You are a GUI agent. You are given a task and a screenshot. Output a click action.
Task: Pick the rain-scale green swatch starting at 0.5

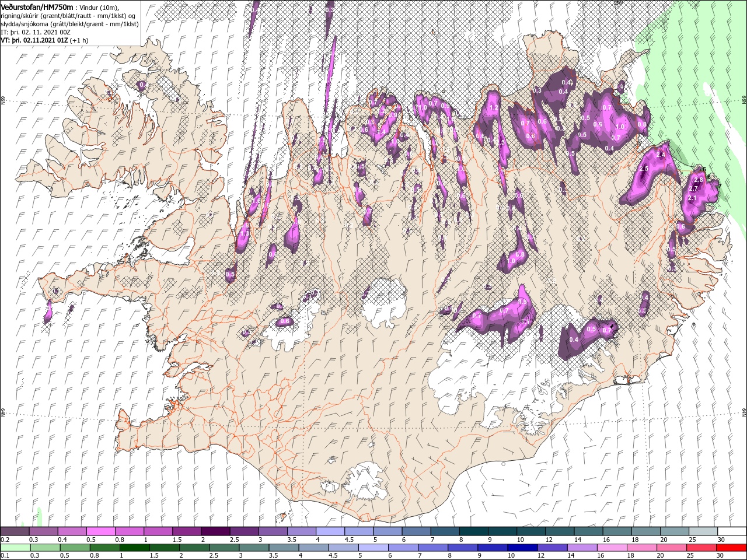click(75, 548)
